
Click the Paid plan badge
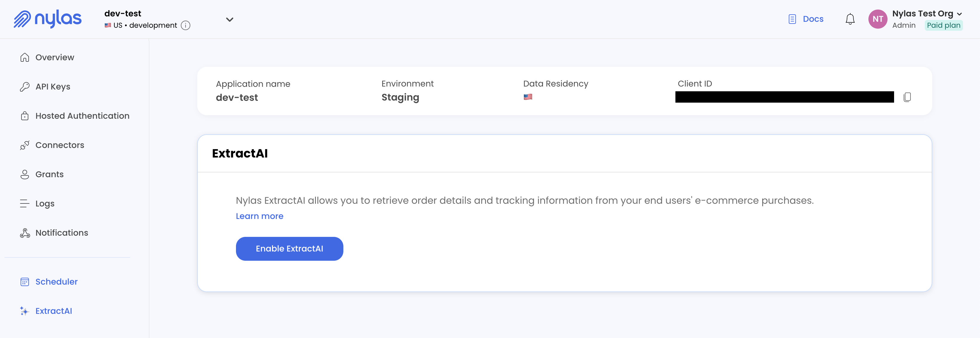point(944,25)
